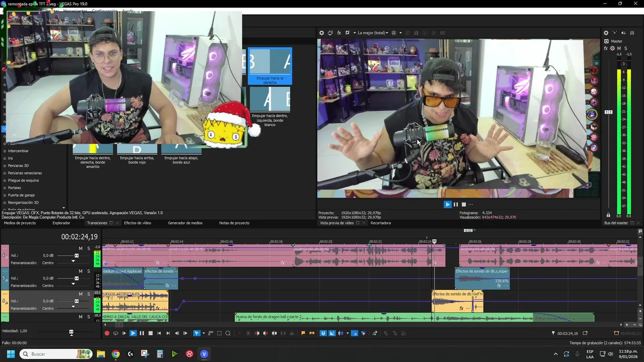
Task: Select the Selection edit tool
Action: click(x=219, y=333)
